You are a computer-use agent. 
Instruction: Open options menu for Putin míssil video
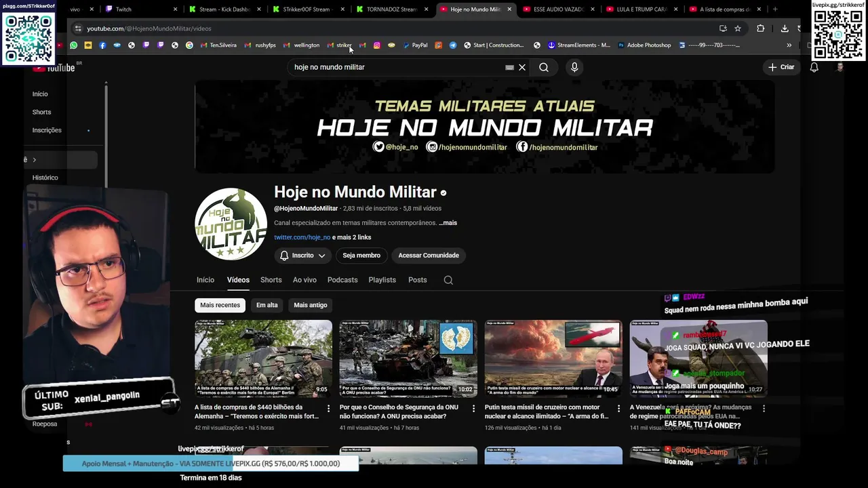pos(618,409)
